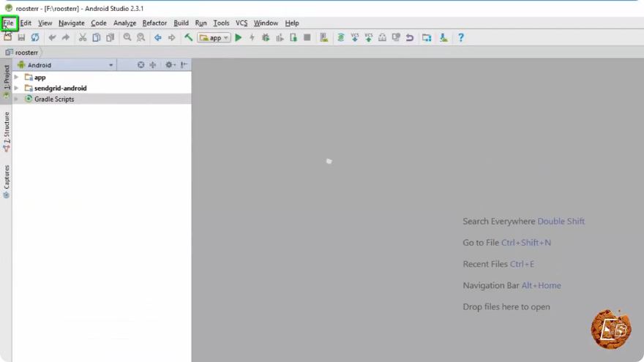Image resolution: width=644 pixels, height=362 pixels.
Task: Open the File menu
Action: pos(9,23)
